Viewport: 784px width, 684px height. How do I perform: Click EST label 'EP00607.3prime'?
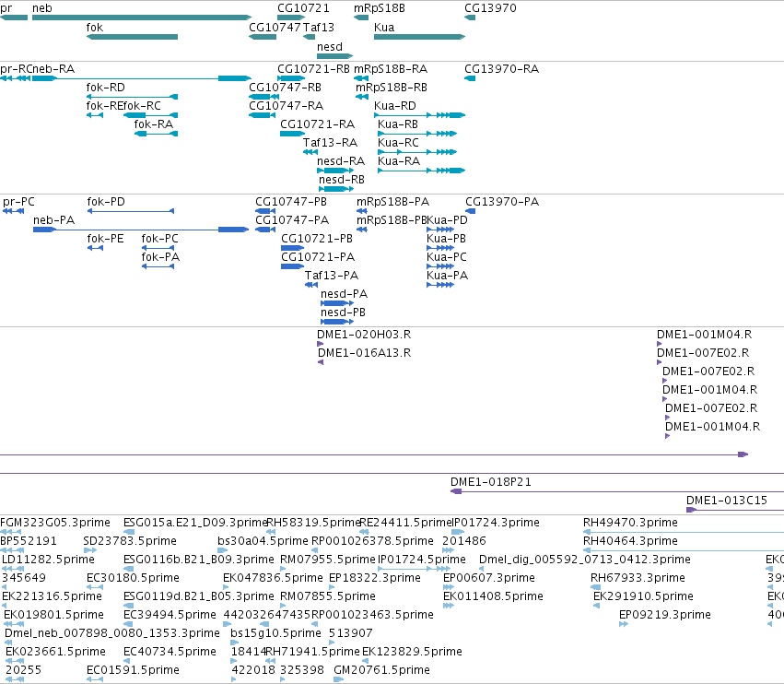point(489,577)
